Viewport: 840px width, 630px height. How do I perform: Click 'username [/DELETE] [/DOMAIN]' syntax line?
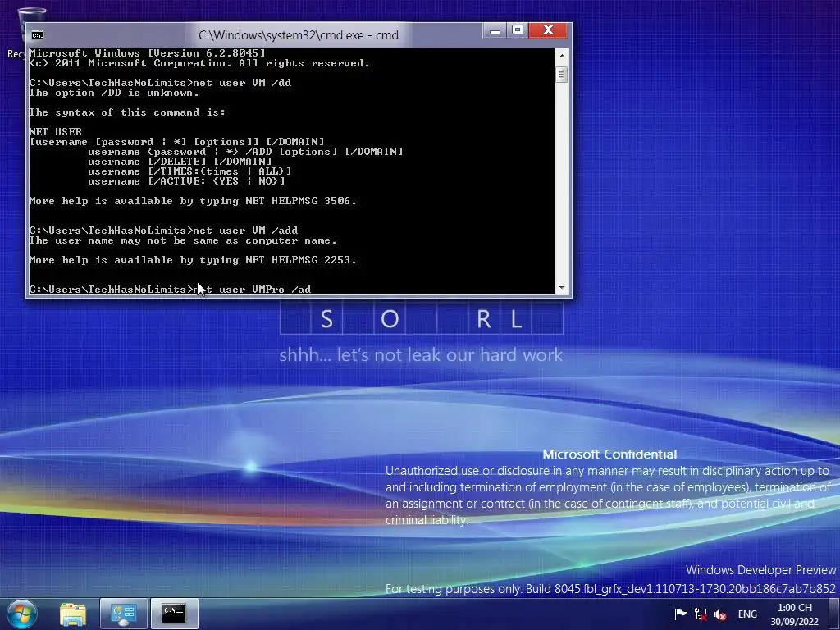[180, 162]
